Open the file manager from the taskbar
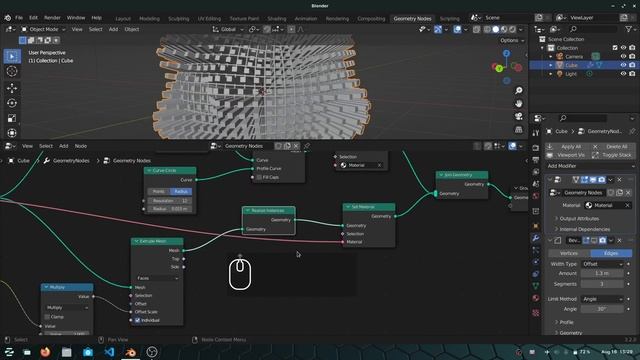This screenshot has width=640, height=360. pyautogui.click(x=67, y=352)
